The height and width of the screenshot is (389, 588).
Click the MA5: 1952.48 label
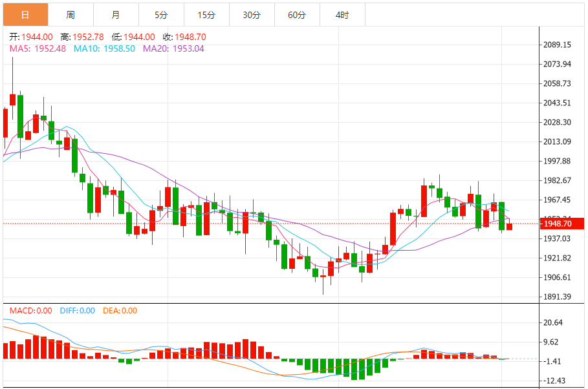click(x=38, y=48)
